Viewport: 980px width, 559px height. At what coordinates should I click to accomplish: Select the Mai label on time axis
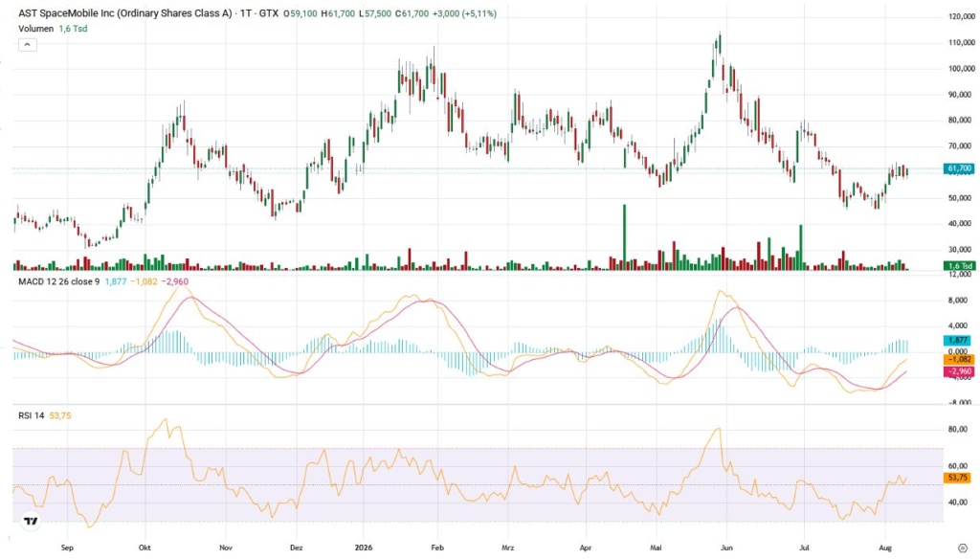[656, 548]
